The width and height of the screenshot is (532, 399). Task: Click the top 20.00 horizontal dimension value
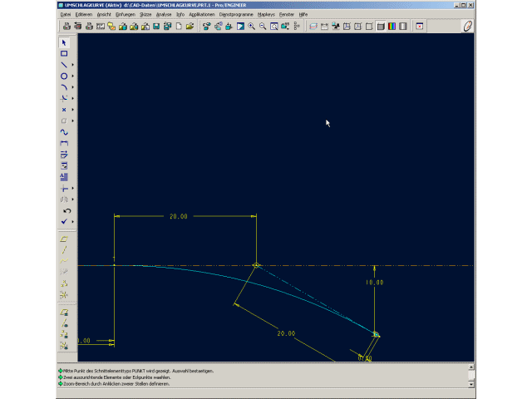click(x=179, y=216)
